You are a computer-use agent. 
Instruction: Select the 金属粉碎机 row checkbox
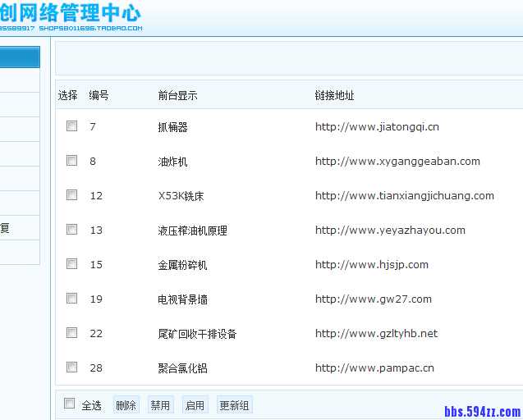point(72,264)
